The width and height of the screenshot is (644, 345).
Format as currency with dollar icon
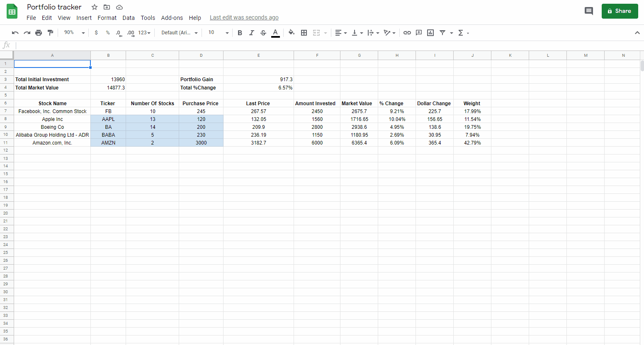click(x=96, y=33)
